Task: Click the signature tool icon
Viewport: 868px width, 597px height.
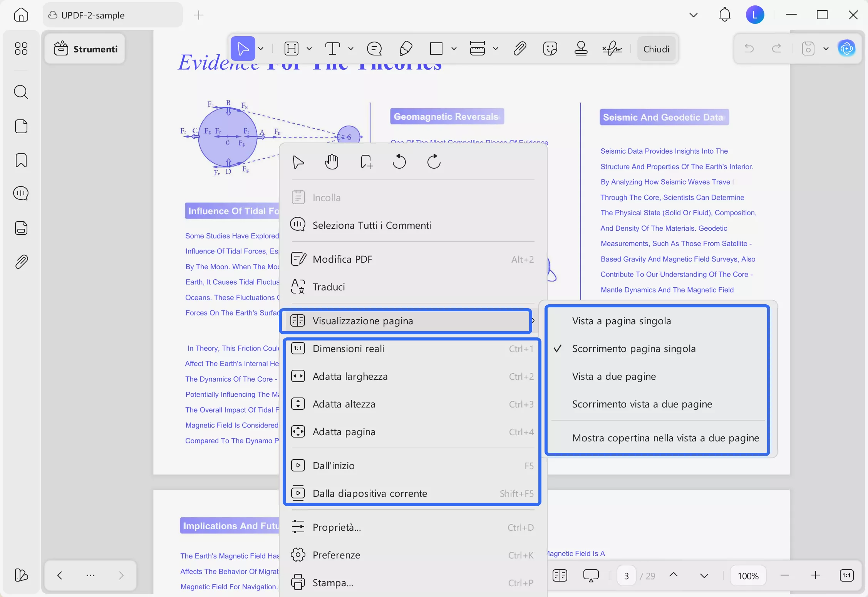Action: pos(612,49)
